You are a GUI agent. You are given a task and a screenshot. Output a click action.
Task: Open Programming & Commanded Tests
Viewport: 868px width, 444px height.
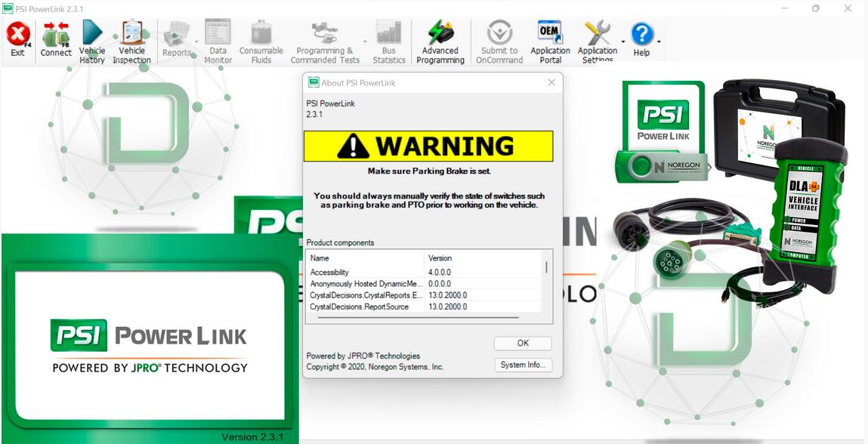click(x=325, y=42)
